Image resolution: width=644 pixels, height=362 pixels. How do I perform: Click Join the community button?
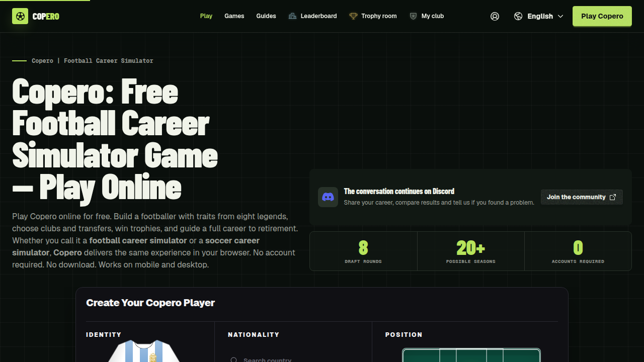[582, 197]
